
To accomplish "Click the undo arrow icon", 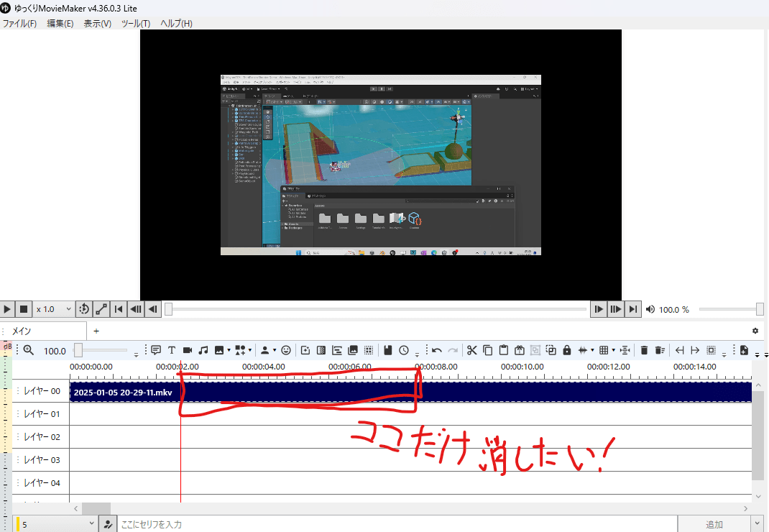I will (436, 350).
